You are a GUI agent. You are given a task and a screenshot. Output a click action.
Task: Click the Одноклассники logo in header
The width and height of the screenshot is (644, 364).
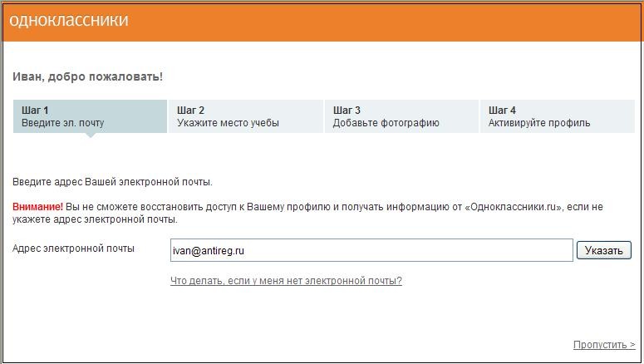click(x=69, y=21)
